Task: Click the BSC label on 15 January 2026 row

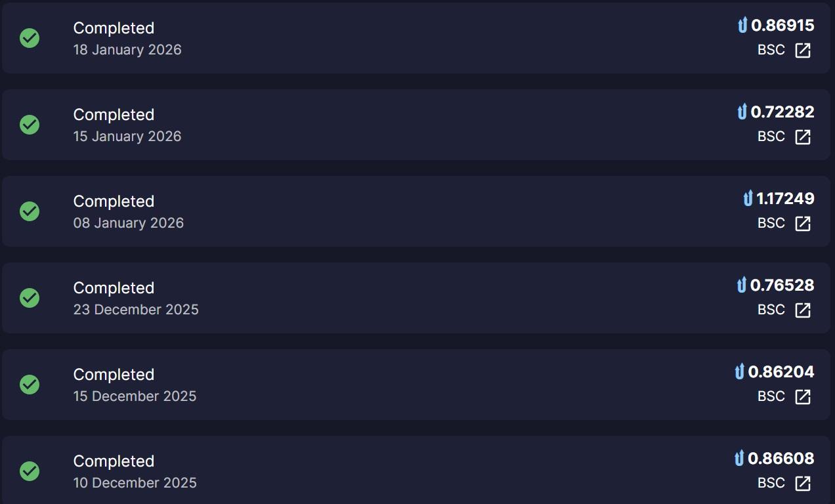Action: (x=771, y=136)
